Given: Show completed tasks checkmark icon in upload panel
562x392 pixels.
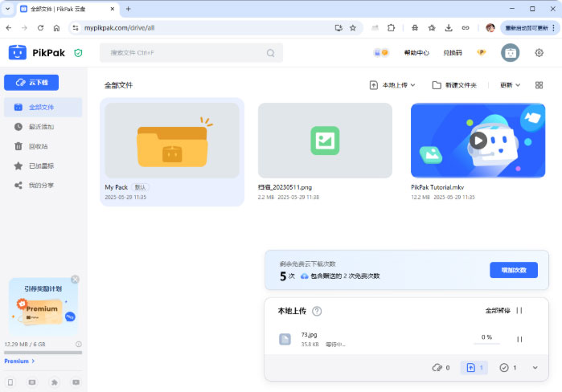Looking at the screenshot, I should click(508, 367).
